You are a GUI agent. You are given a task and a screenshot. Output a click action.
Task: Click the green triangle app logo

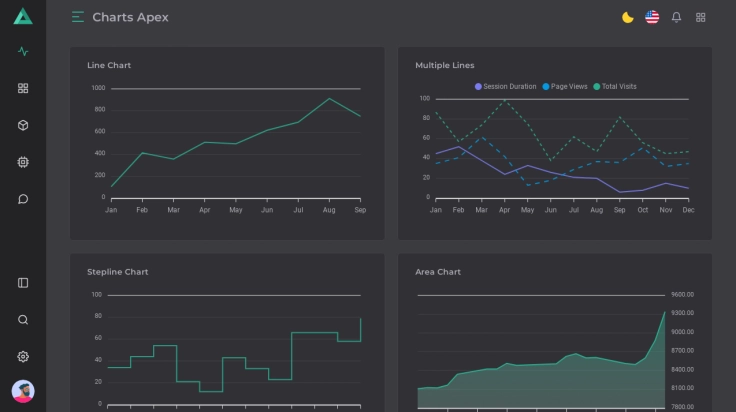23,17
